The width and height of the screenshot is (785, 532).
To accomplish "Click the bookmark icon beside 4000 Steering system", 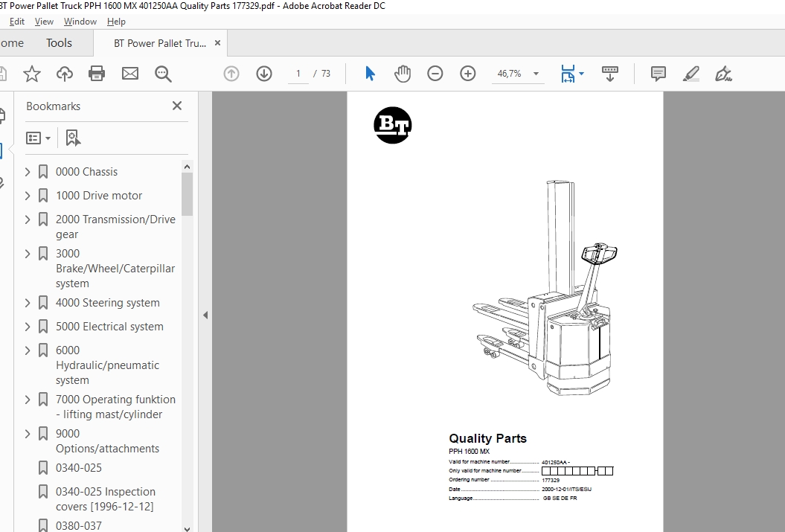I will tap(43, 303).
